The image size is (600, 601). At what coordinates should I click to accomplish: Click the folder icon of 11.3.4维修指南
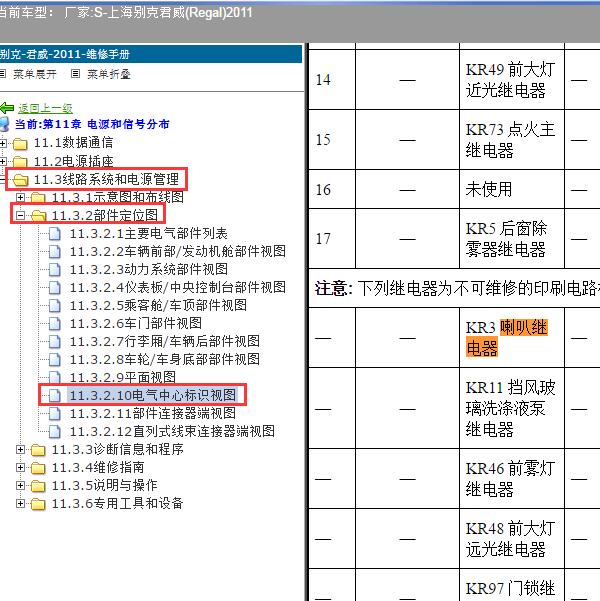coord(38,468)
